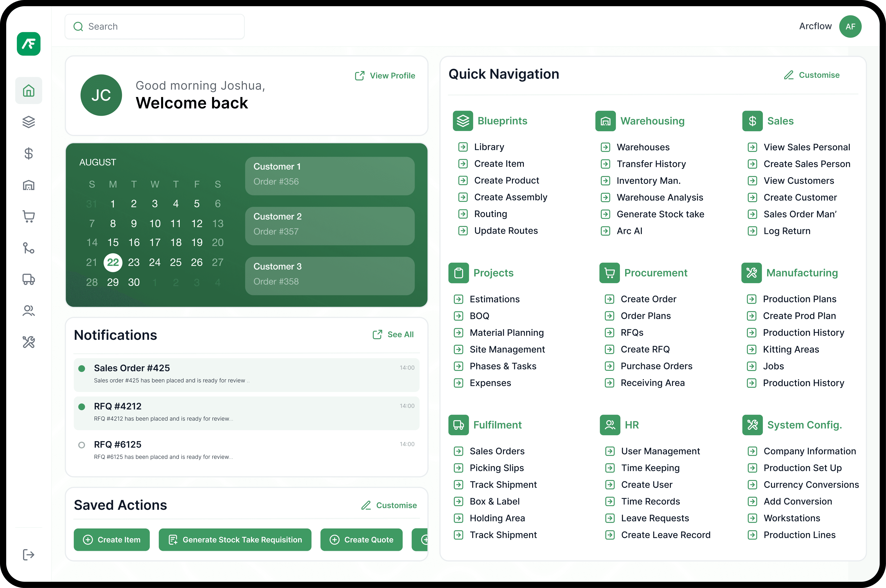Select August 15 on the calendar

113,243
